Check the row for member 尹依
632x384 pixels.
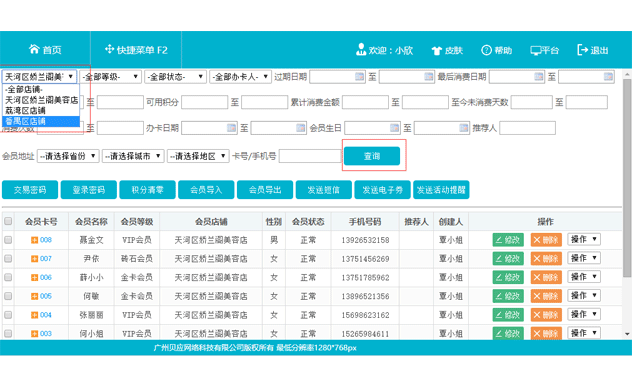pos(8,259)
